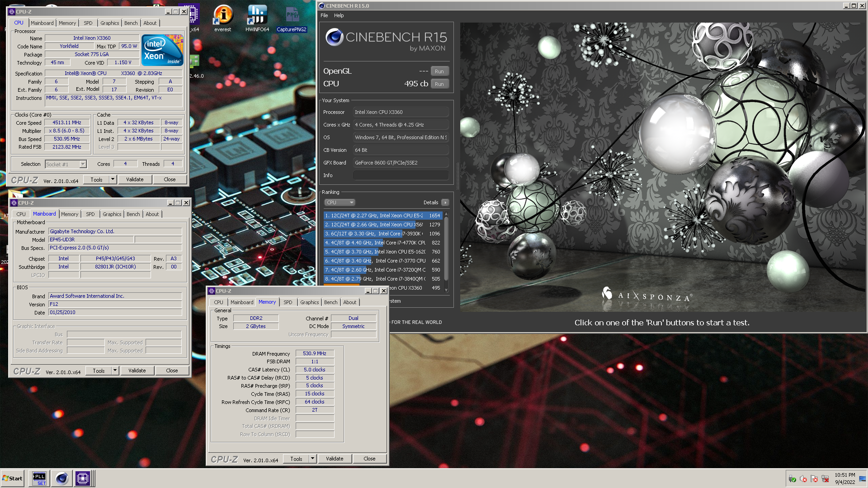
Task: Open Tools dropdown arrow in Memory CPU-Z window
Action: point(312,459)
